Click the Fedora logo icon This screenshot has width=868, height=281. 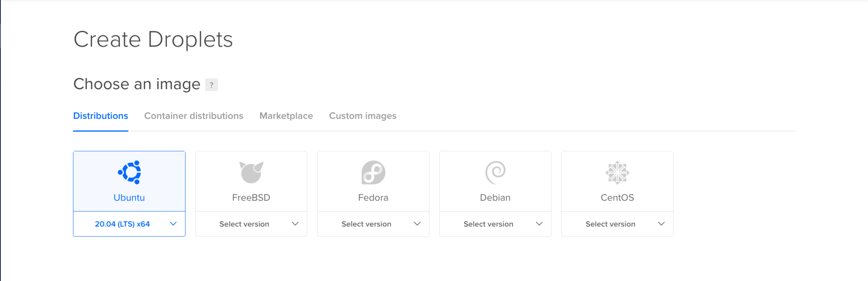(373, 172)
